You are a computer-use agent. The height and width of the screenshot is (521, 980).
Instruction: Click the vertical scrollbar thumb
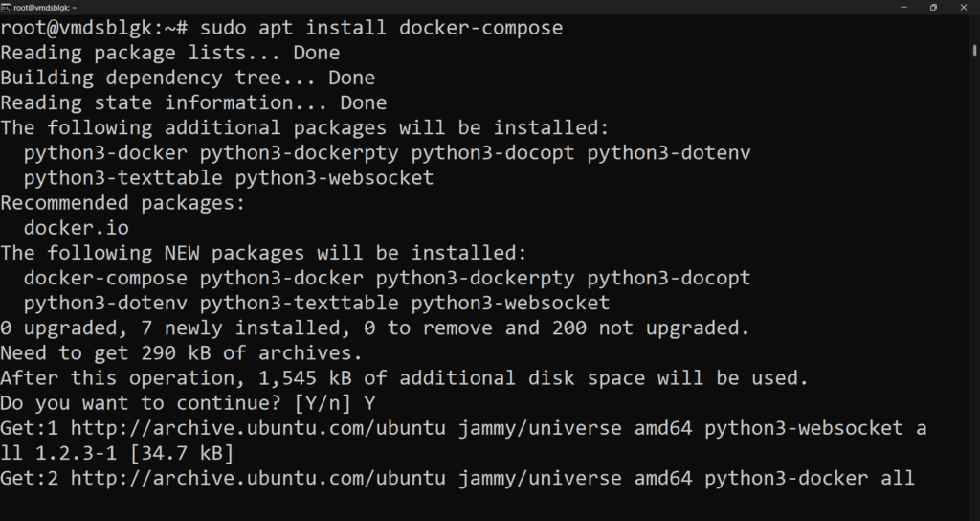click(x=974, y=50)
